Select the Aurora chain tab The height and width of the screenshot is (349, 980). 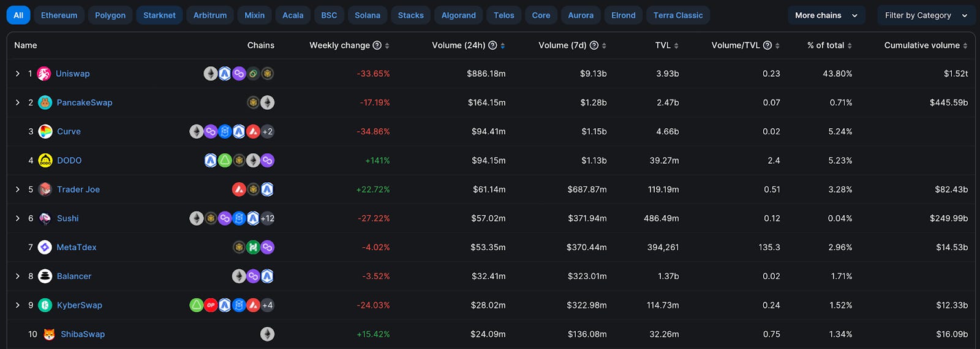[581, 15]
